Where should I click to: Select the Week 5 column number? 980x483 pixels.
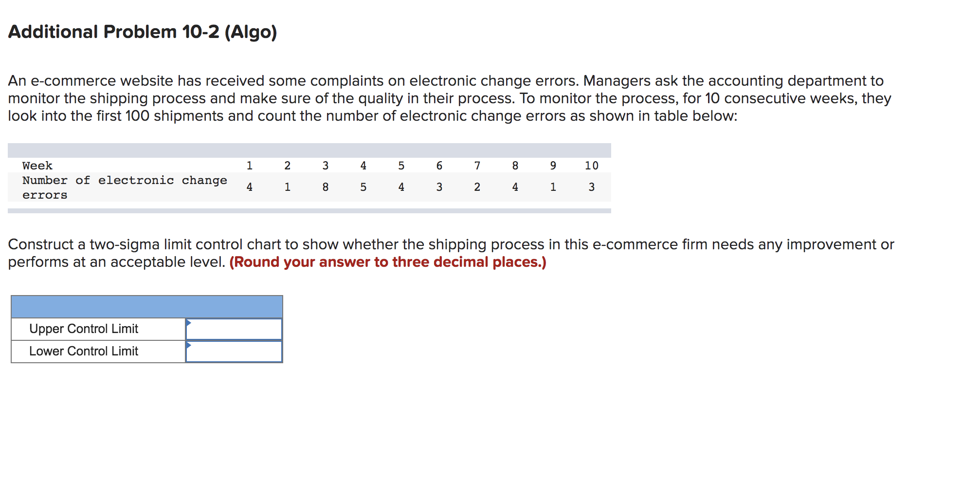[401, 166]
